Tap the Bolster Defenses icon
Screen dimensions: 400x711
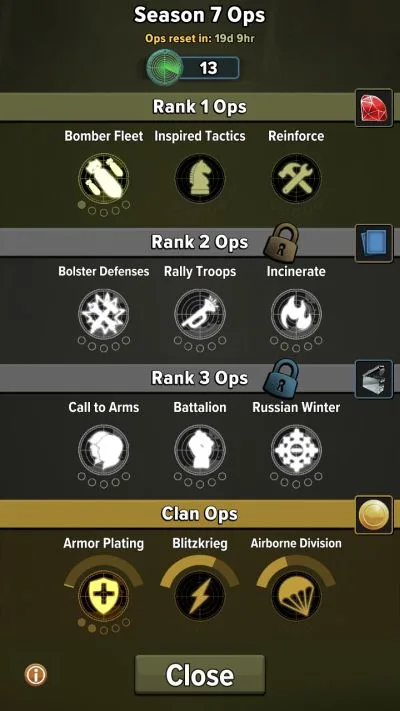click(103, 314)
